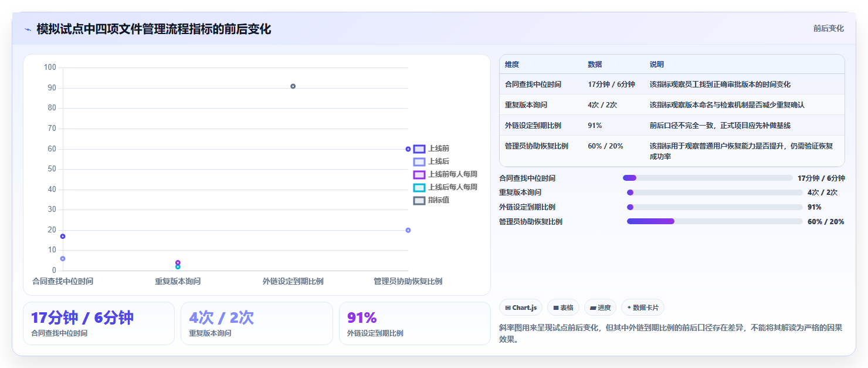Screen dimensions: 868x368
Task: Click the 数据卡片 tag chip
Action: click(643, 308)
